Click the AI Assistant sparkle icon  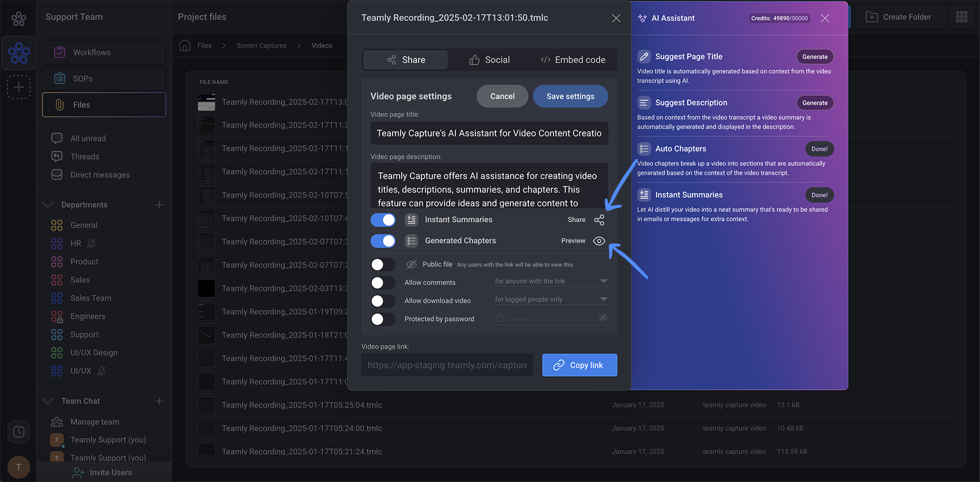point(642,18)
